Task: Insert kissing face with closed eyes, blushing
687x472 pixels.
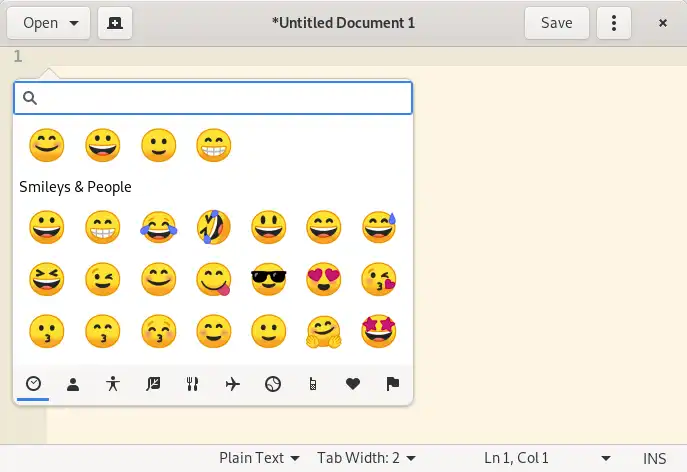Action: click(x=159, y=331)
